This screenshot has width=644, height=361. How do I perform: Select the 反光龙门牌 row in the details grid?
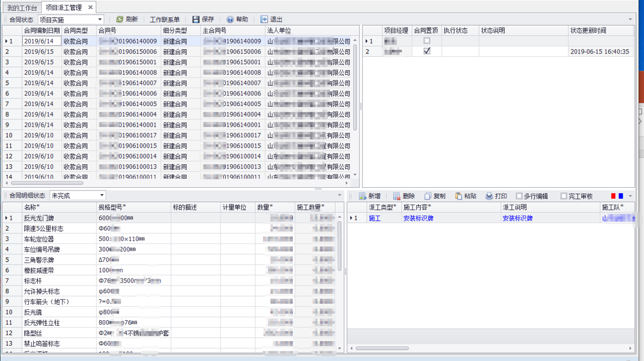pos(39,218)
